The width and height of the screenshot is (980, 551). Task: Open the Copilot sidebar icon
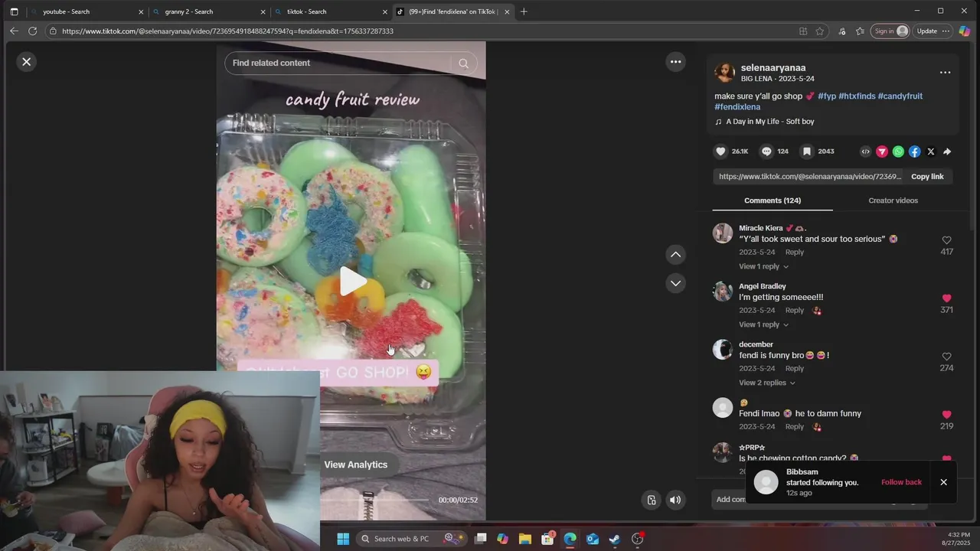coord(965,31)
